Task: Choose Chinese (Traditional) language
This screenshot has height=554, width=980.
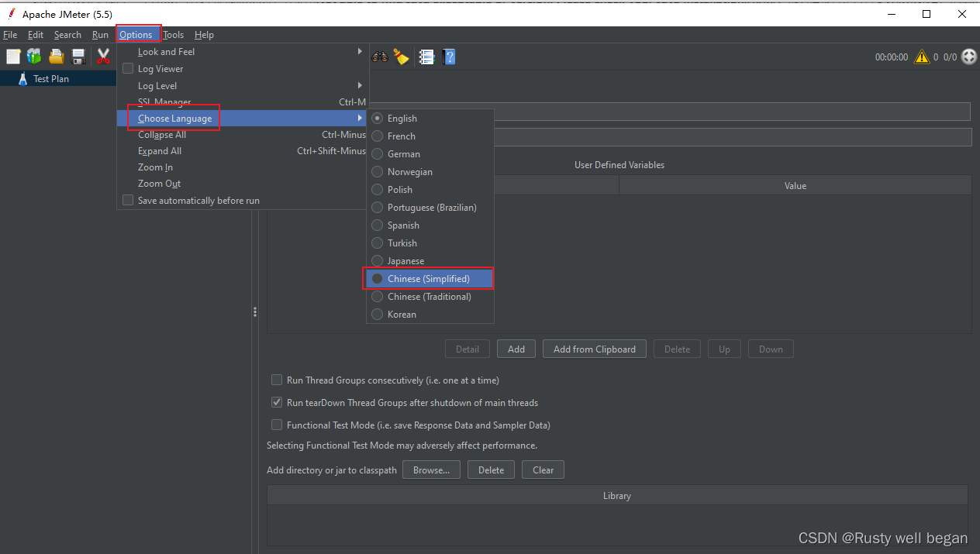Action: tap(430, 297)
